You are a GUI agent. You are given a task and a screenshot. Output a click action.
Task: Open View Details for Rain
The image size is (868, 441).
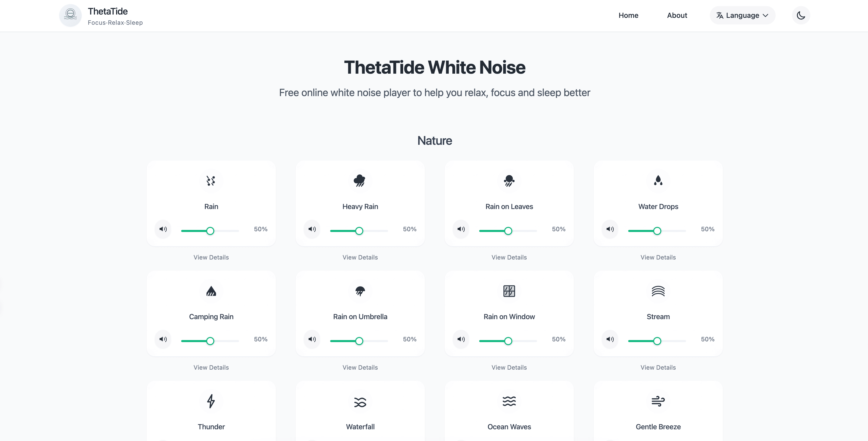[x=211, y=257]
